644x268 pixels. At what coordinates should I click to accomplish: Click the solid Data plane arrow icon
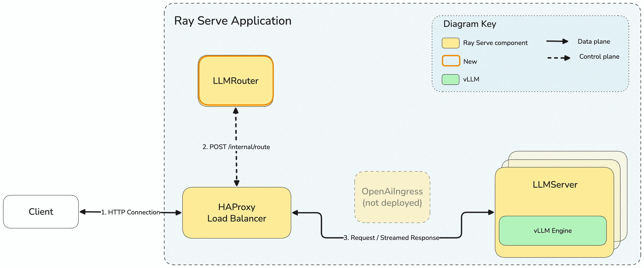point(557,41)
